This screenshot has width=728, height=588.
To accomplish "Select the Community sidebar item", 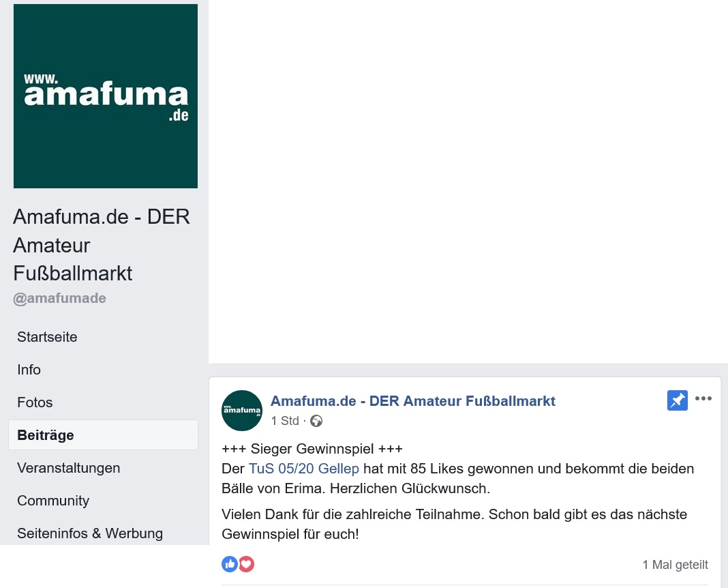I will pyautogui.click(x=53, y=501).
